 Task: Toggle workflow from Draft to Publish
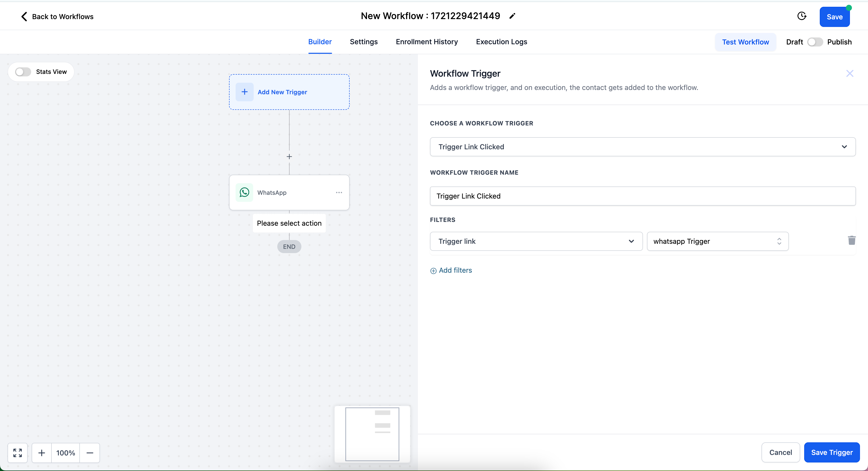(815, 42)
